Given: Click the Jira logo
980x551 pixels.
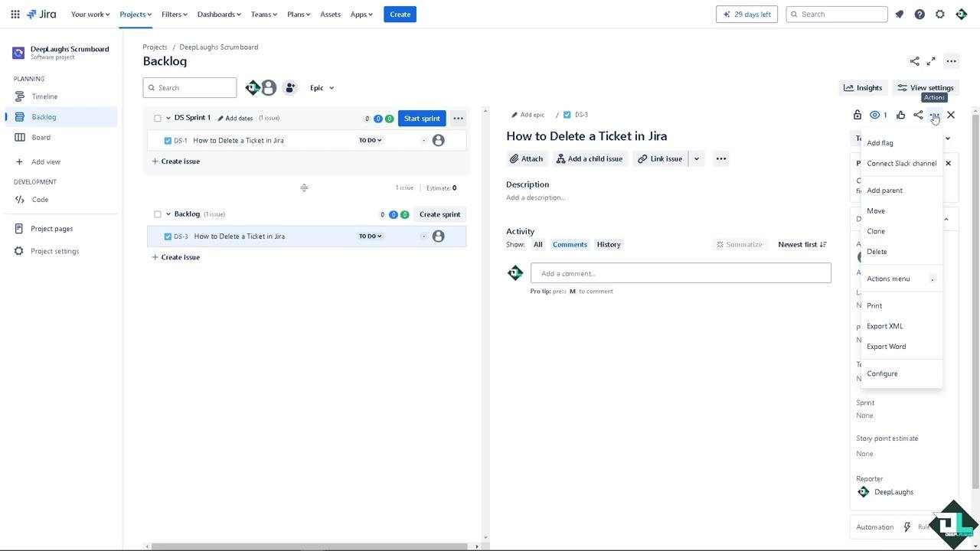Looking at the screenshot, I should pos(41,14).
